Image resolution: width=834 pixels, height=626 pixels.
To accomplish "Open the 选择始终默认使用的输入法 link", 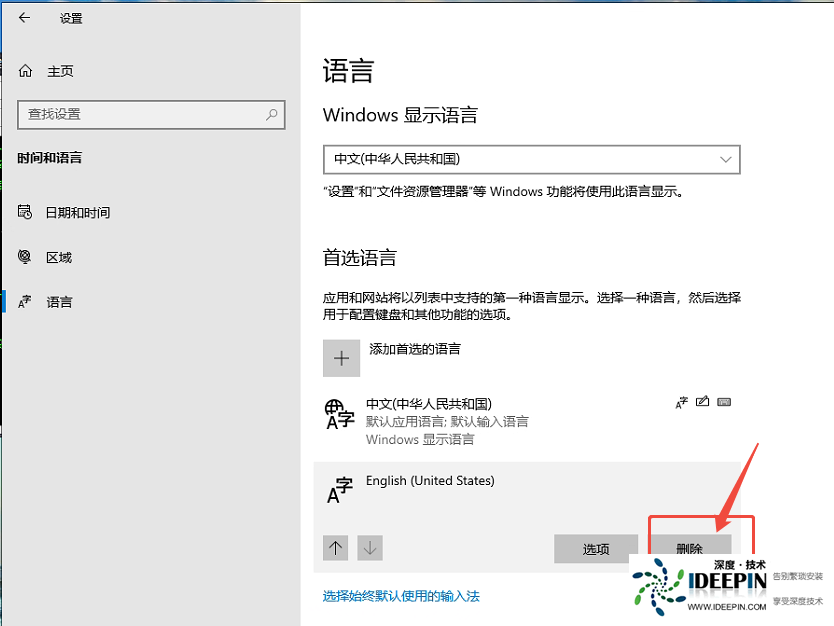I will click(401, 596).
